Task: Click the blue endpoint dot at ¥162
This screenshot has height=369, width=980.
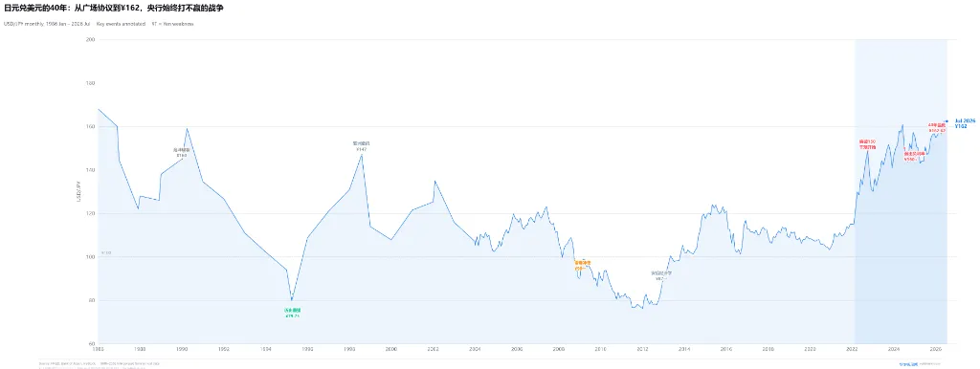Action: point(946,121)
